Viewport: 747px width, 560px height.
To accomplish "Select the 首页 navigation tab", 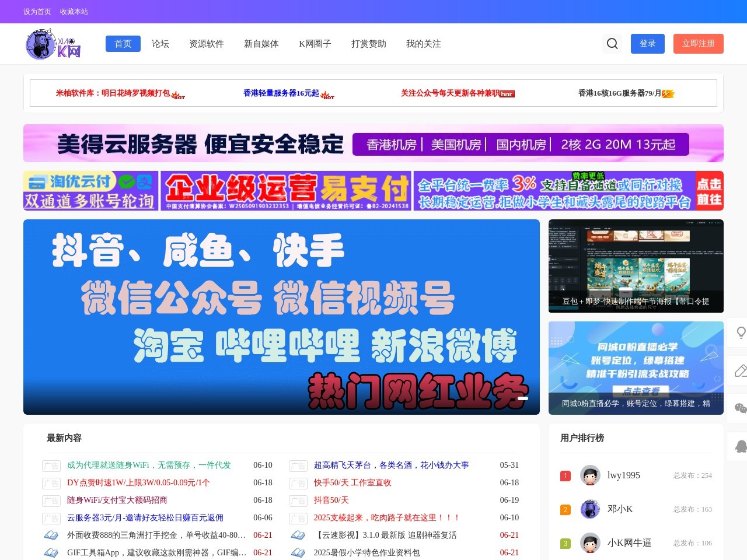I will 123,44.
